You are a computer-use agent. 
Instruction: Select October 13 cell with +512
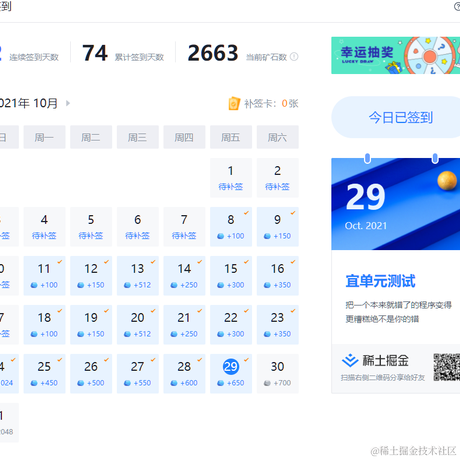click(x=137, y=276)
